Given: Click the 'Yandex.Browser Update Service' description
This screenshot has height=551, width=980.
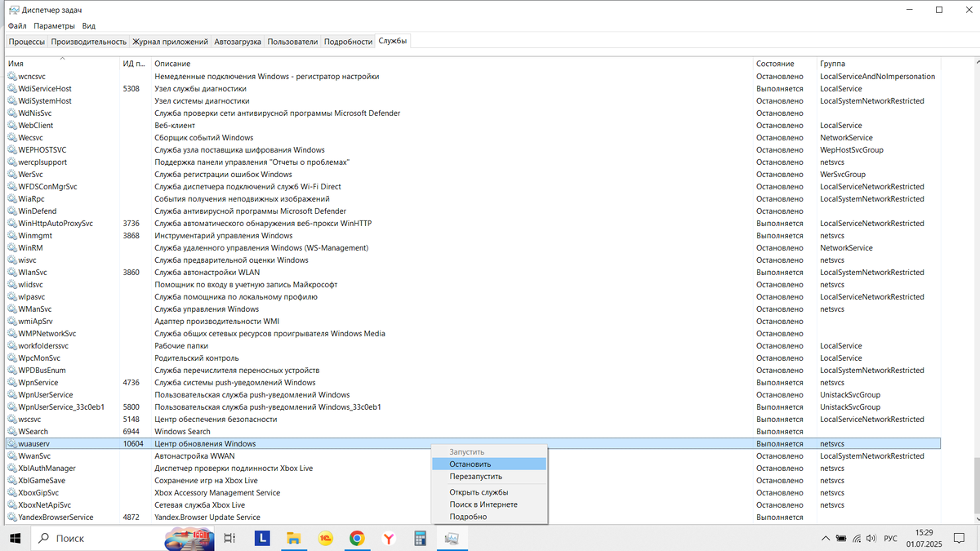Looking at the screenshot, I should [207, 518].
